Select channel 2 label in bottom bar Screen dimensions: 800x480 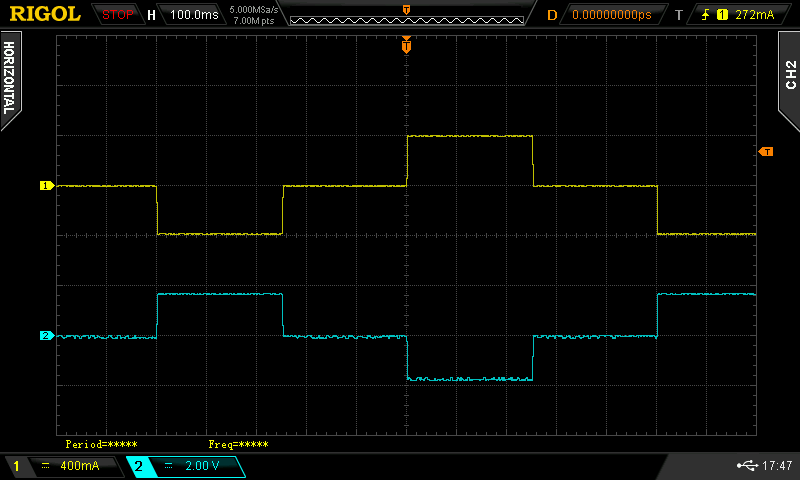pyautogui.click(x=138, y=466)
